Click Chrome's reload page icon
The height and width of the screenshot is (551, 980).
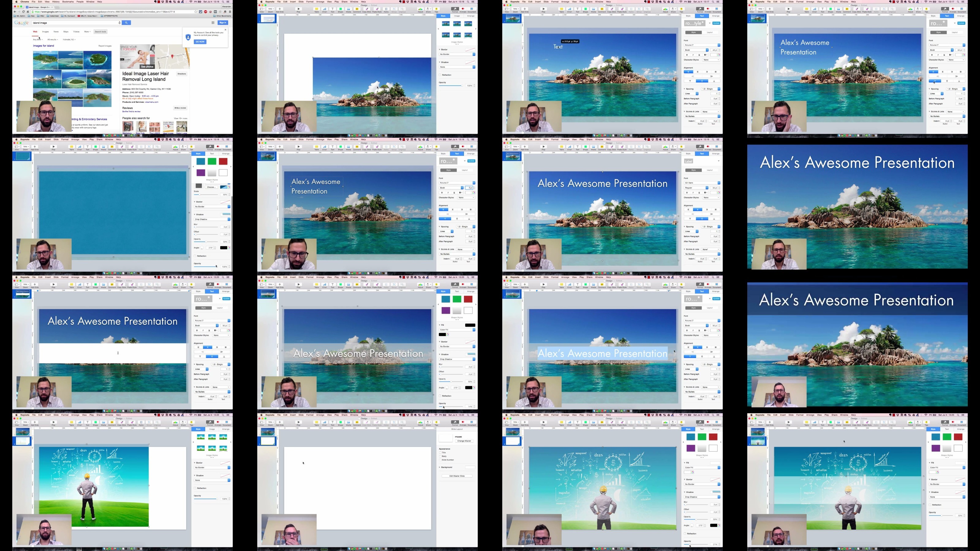(23, 12)
